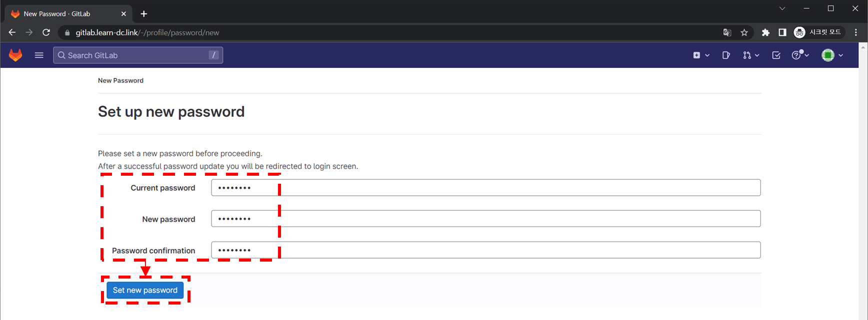Click the GitLab fox logo
Viewport: 868px width, 320px height.
pyautogui.click(x=15, y=55)
